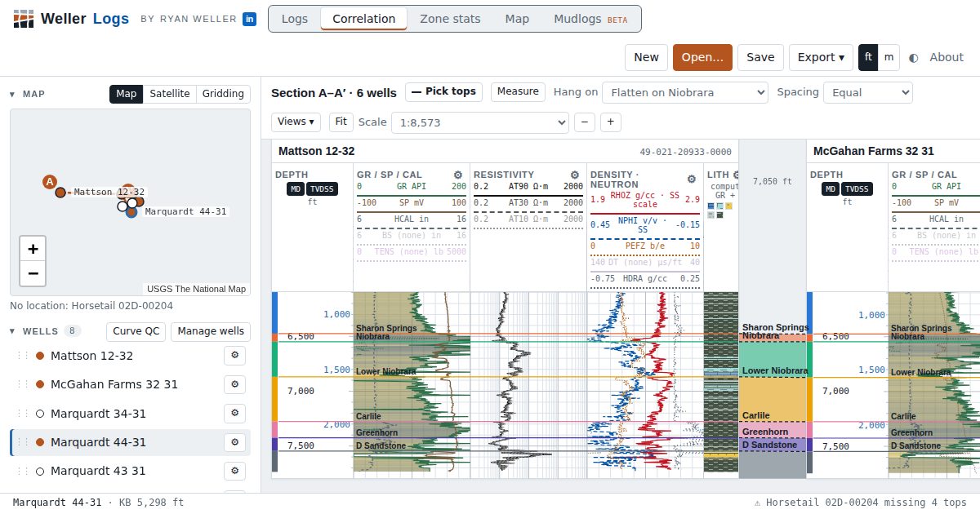Open settings gear for McGahan Farms 32 31

(x=235, y=384)
